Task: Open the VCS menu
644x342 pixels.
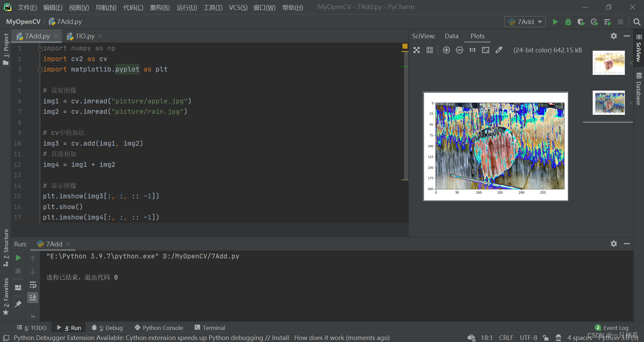Action: 238,7
